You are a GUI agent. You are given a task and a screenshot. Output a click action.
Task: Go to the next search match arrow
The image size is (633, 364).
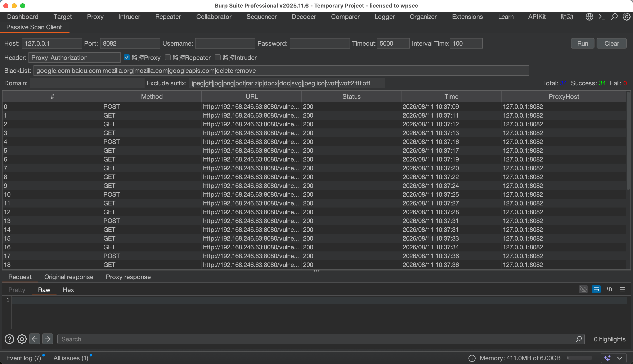coord(48,339)
